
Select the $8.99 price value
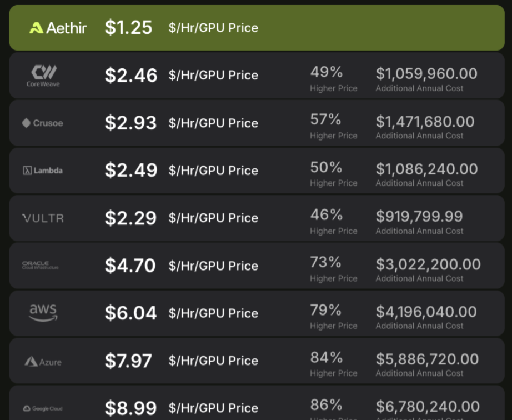click(x=130, y=408)
